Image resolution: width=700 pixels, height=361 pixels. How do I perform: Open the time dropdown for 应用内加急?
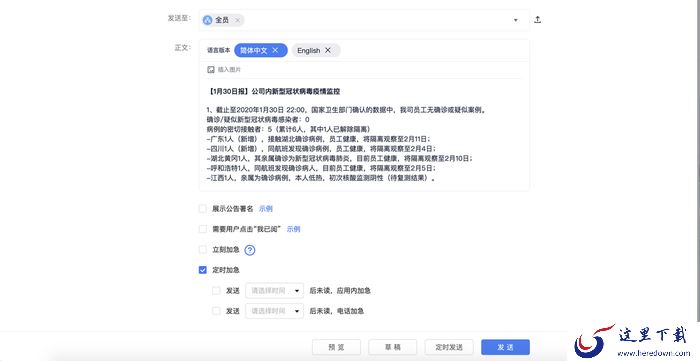275,290
